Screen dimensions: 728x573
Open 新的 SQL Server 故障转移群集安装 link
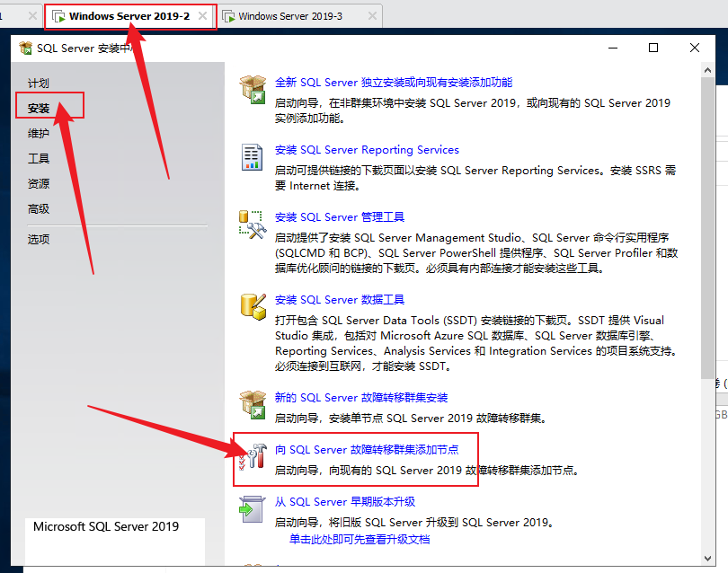tap(361, 398)
